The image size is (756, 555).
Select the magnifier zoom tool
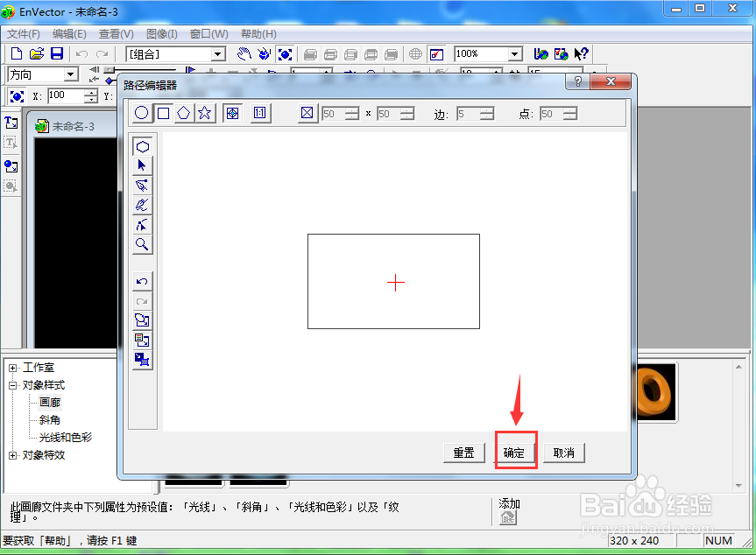(143, 245)
